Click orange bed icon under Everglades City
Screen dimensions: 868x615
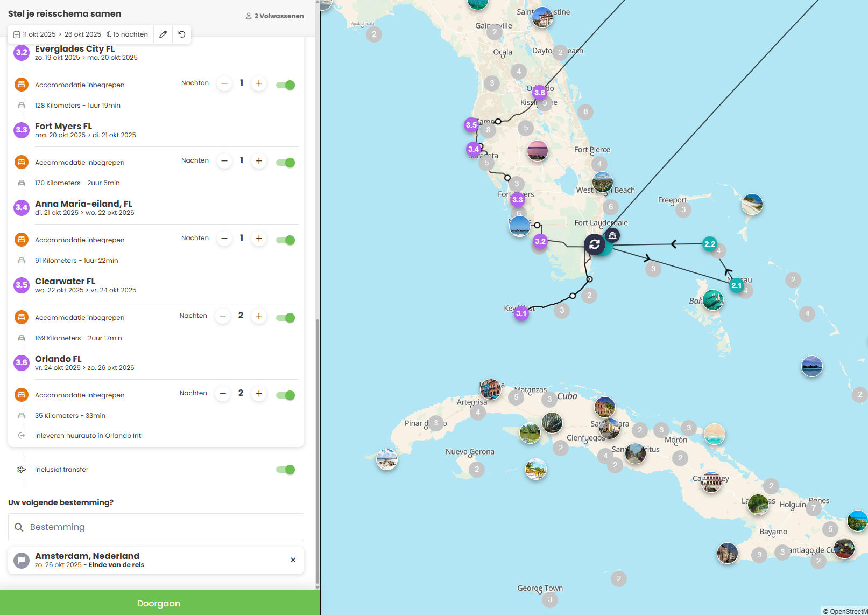(22, 85)
